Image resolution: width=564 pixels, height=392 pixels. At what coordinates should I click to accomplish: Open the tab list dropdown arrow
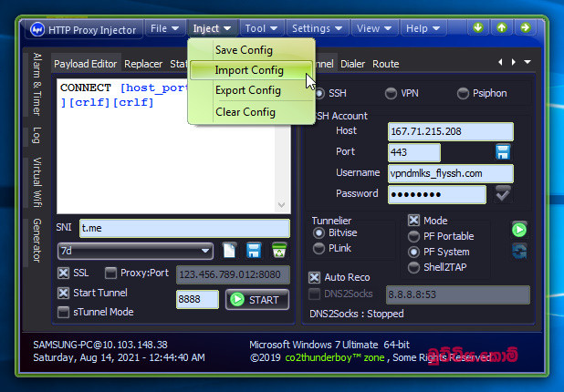(x=527, y=62)
